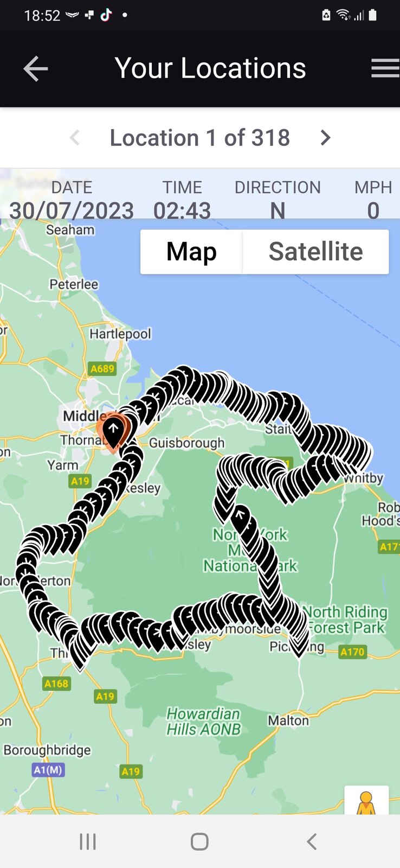
Task: Tap the TikTok notification icon
Action: (106, 15)
